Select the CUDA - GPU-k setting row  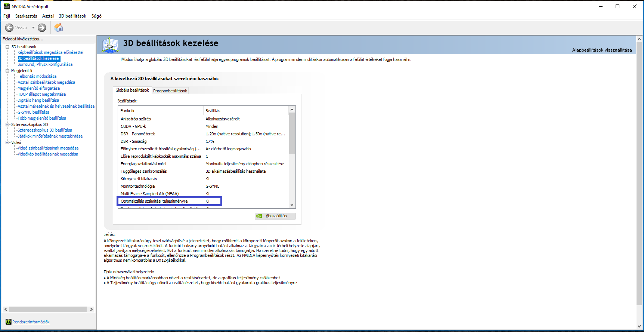[x=204, y=126]
